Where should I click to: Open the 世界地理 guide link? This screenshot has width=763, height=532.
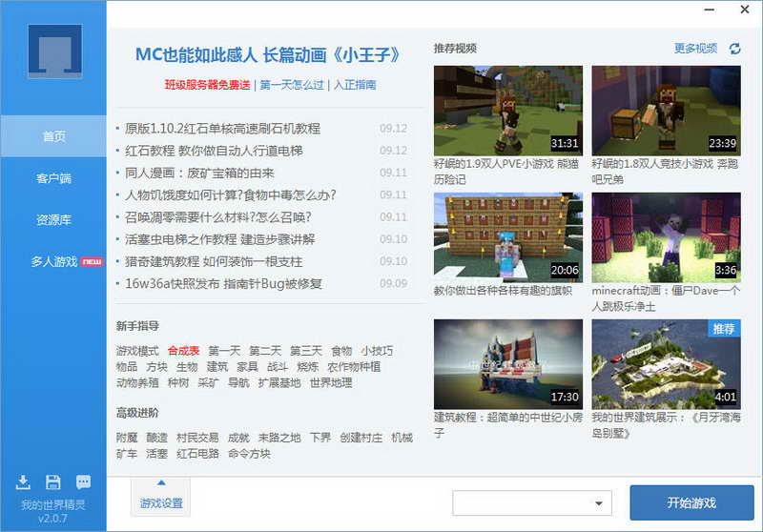[x=331, y=382]
